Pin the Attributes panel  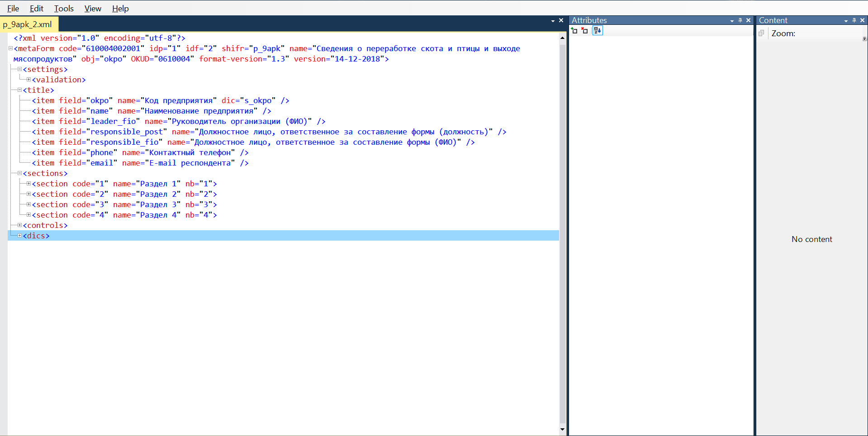pos(740,20)
